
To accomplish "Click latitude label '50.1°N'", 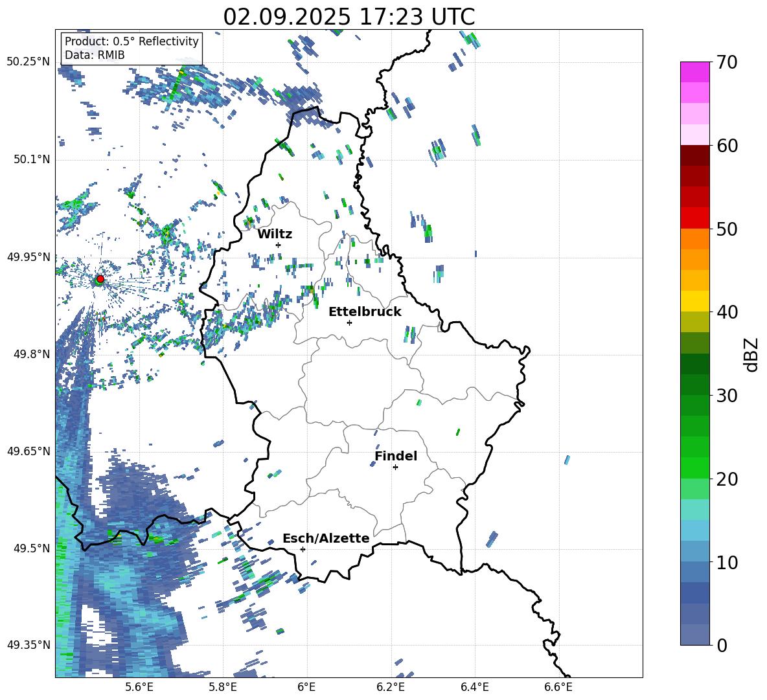I will coord(32,159).
